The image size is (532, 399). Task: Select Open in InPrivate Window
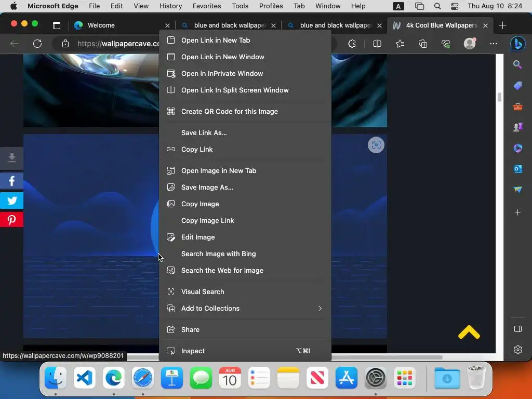pos(245,74)
